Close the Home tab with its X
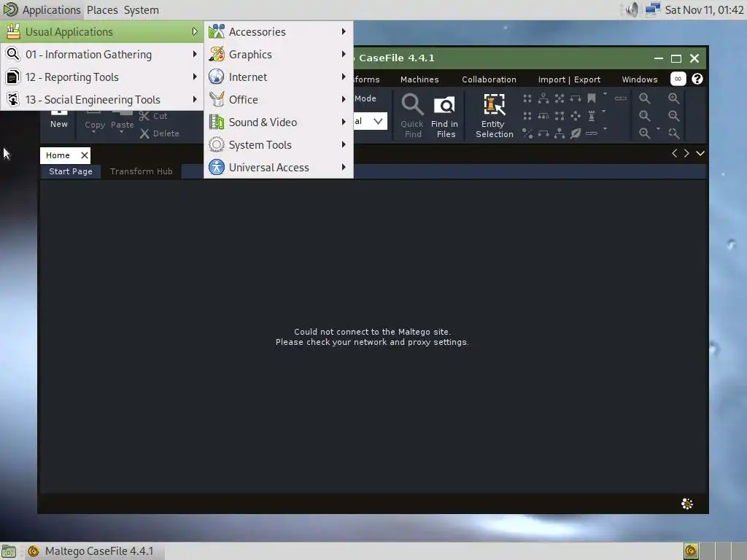Viewport: 747px width, 560px height. [x=85, y=155]
